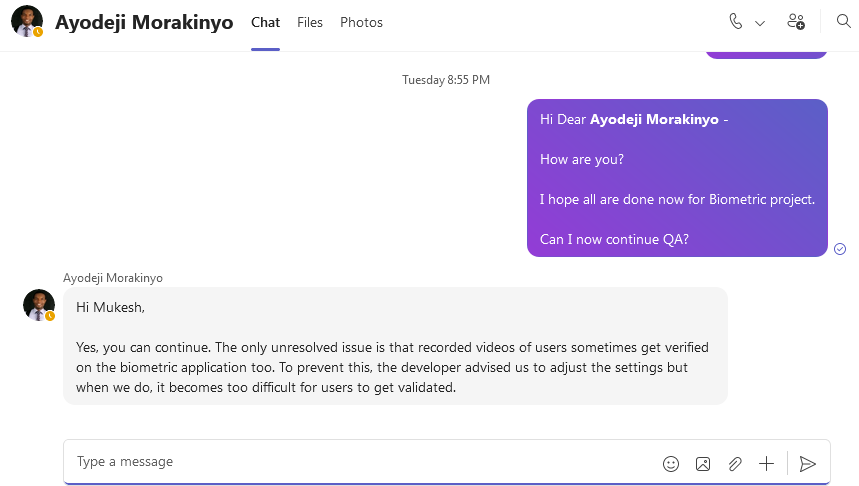Send the message

pos(808,464)
